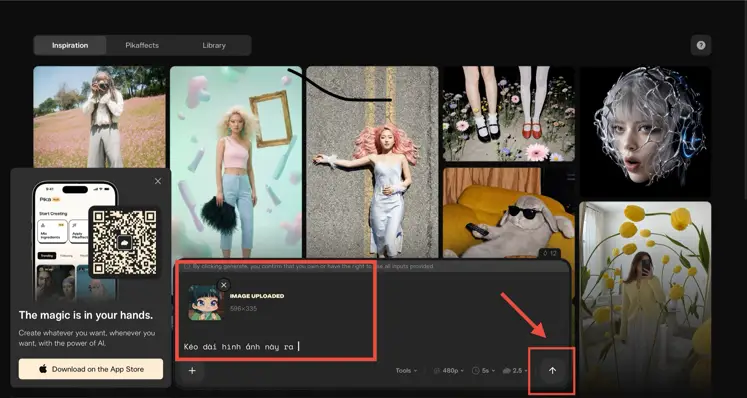Dismiss the mobile app promo panel
Screen dimensions: 747x398
[x=158, y=181]
